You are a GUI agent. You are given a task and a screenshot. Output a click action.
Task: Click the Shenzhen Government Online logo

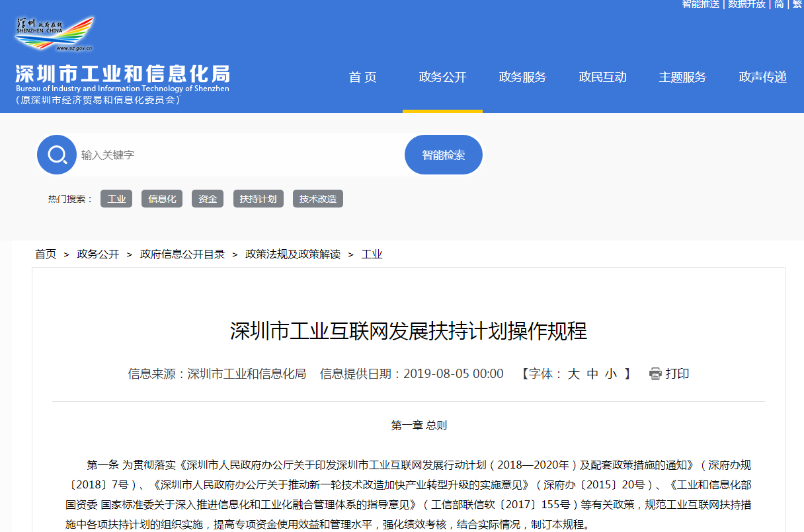pyautogui.click(x=54, y=34)
